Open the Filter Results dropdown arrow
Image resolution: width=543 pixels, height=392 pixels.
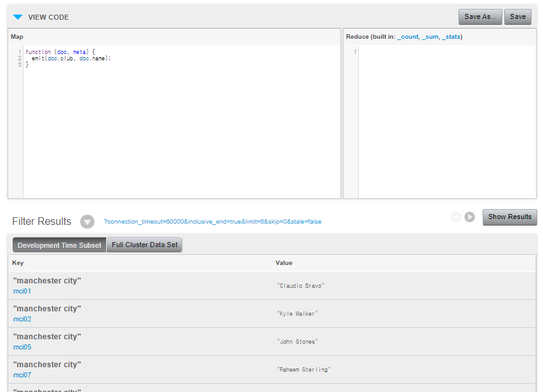tap(87, 222)
